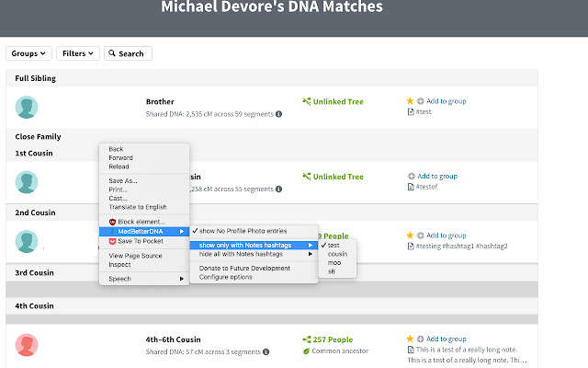Toggle the star on the 4th-6th Cousin match
Viewport: 588px width, 368px height.
tap(410, 339)
